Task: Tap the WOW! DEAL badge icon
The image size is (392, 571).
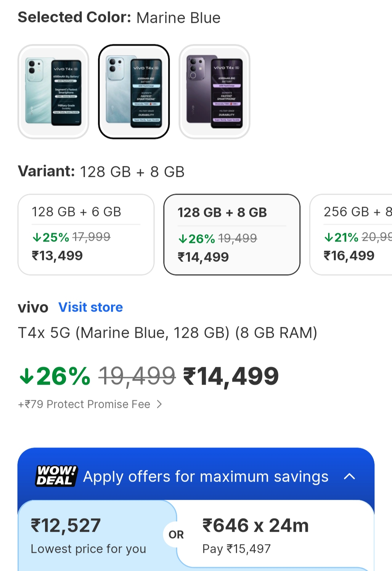Action: tap(57, 476)
